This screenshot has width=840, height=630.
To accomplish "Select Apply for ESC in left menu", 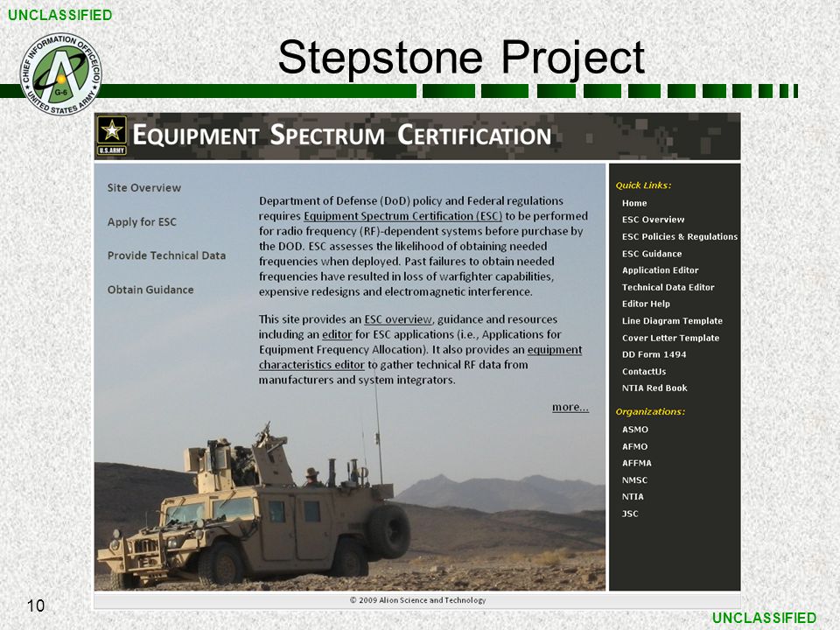I will click(142, 221).
